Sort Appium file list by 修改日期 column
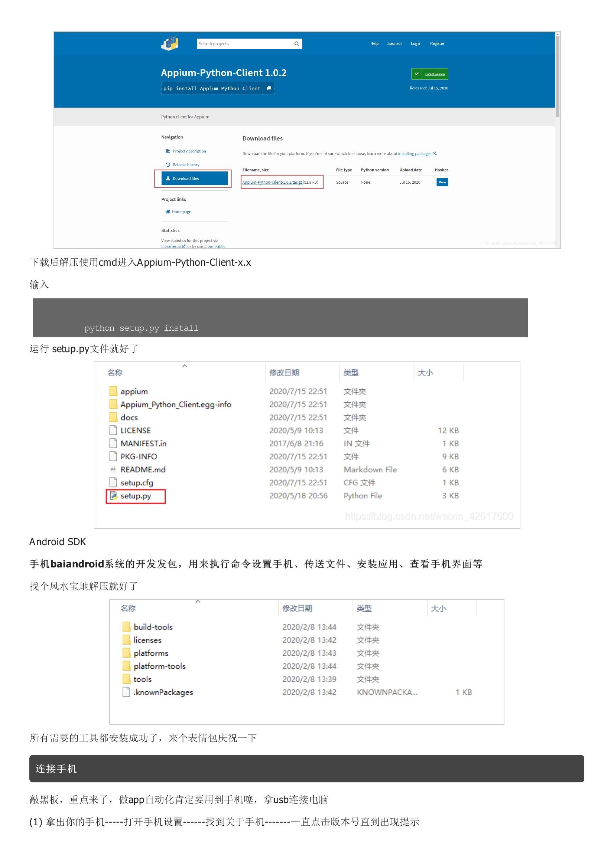The height and width of the screenshot is (868, 614). (284, 373)
